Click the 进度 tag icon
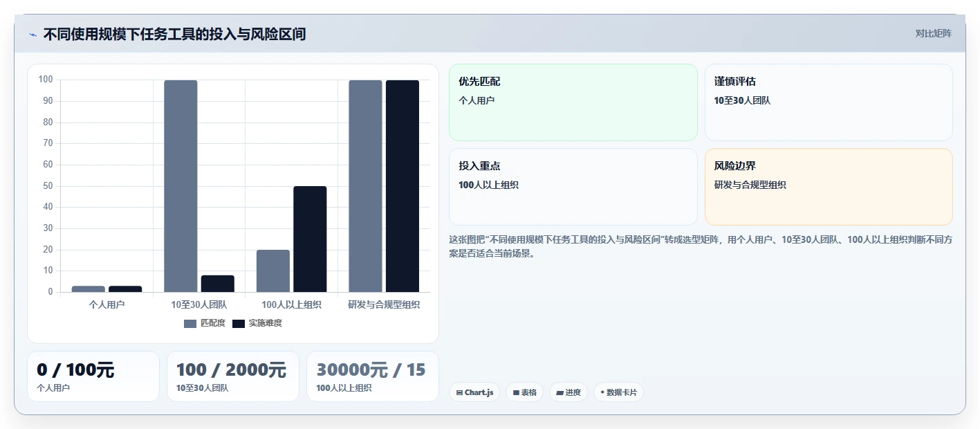The width and height of the screenshot is (980, 429). pos(560,392)
